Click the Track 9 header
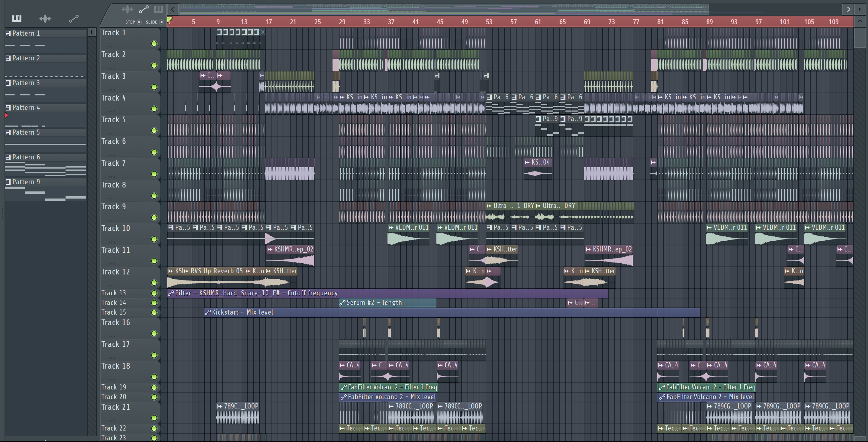The image size is (868, 442). tap(130, 212)
